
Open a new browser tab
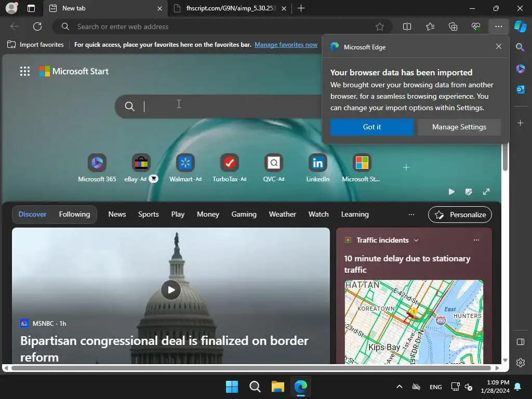(301, 8)
